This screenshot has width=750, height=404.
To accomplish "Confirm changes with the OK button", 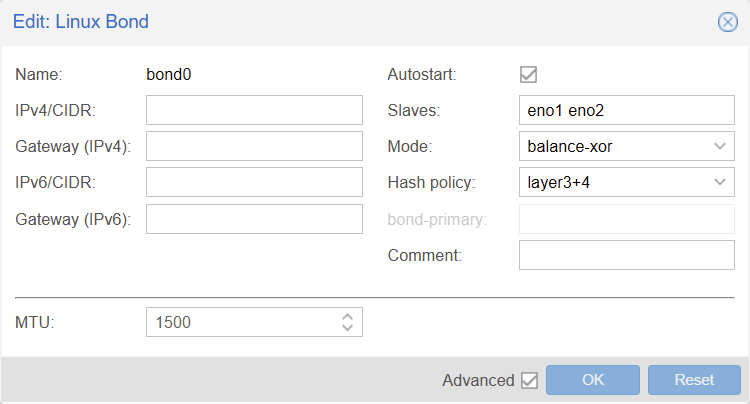I will [x=593, y=380].
